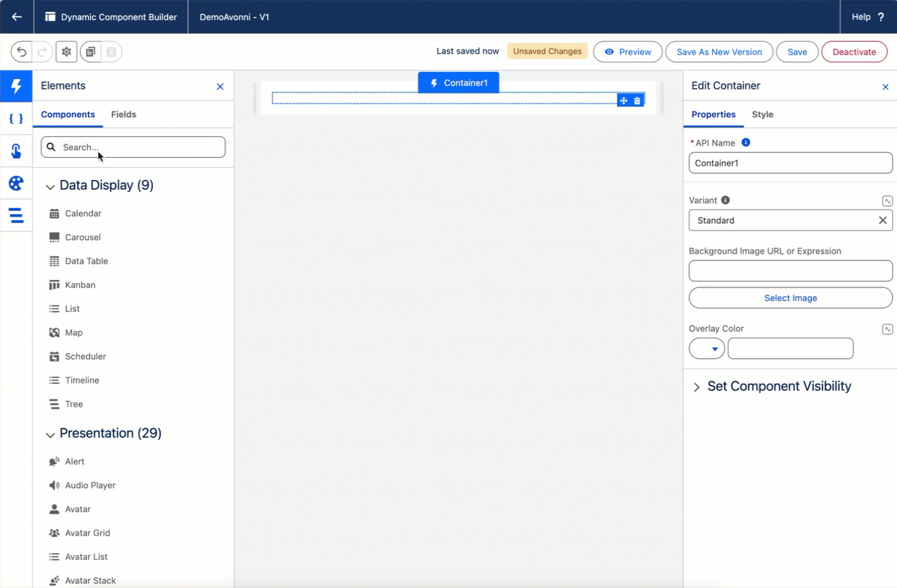
Task: Switch to the Properties tab
Action: 714,115
